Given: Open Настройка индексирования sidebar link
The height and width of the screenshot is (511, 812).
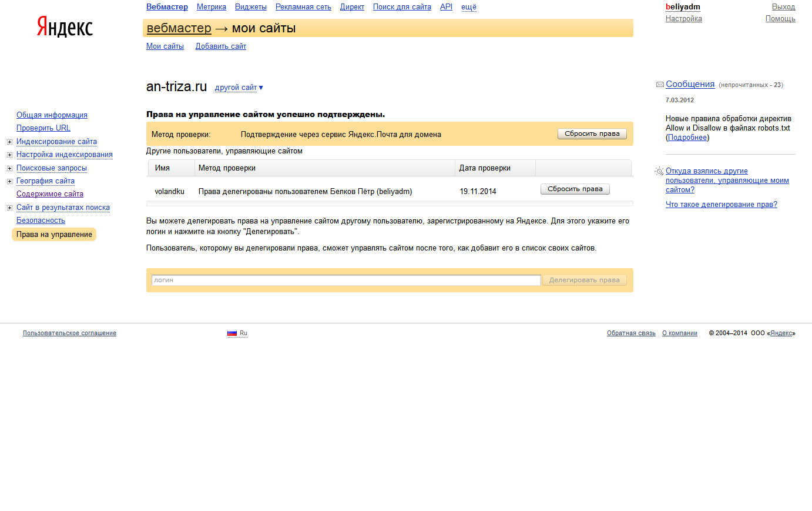Looking at the screenshot, I should tap(65, 155).
